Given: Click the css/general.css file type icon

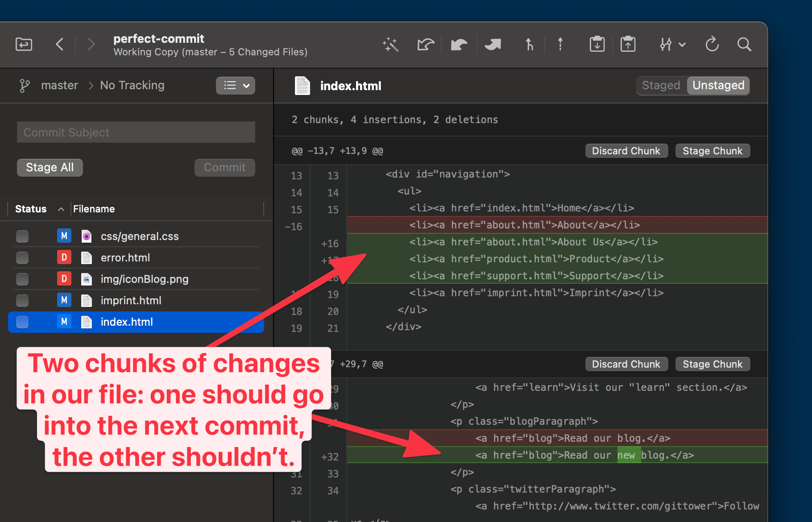Looking at the screenshot, I should tap(87, 236).
